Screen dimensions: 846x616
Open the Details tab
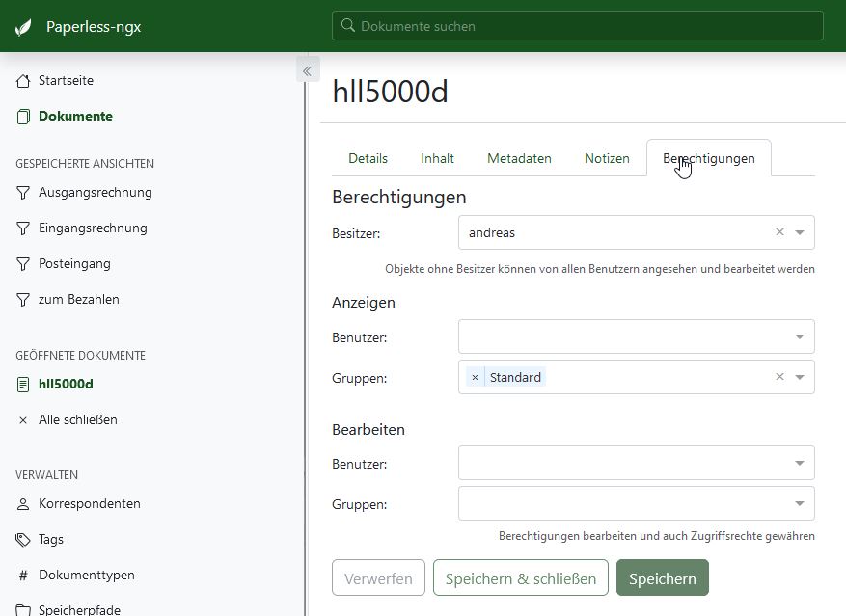click(x=368, y=159)
